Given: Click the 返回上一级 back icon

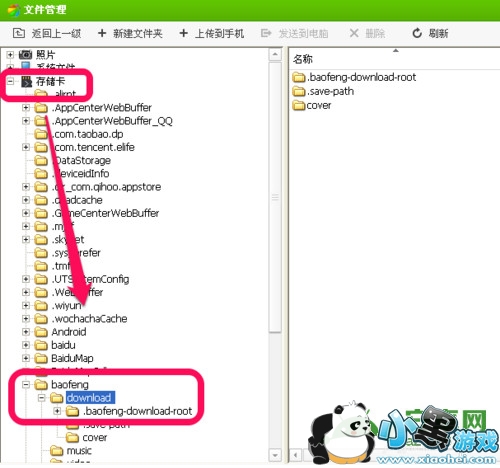Looking at the screenshot, I should point(19,33).
